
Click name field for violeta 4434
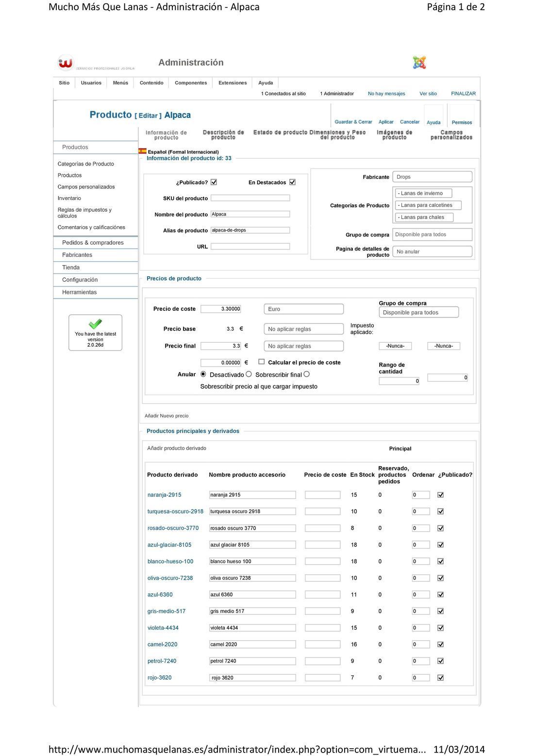coord(252,628)
